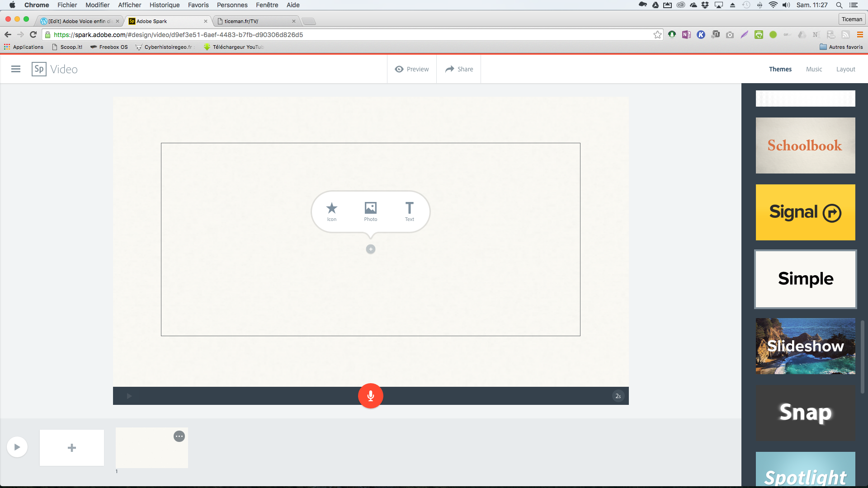Click the play button in timeline
Viewport: 868px width, 488px height.
(x=17, y=447)
